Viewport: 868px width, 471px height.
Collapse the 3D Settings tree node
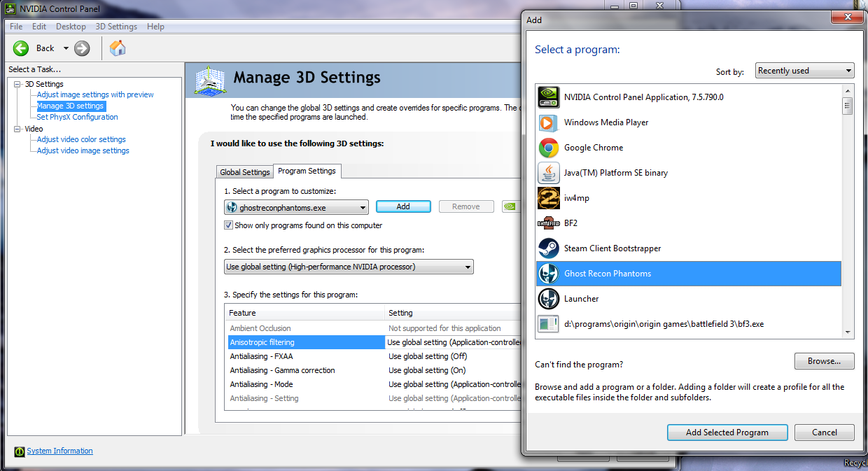[17, 84]
